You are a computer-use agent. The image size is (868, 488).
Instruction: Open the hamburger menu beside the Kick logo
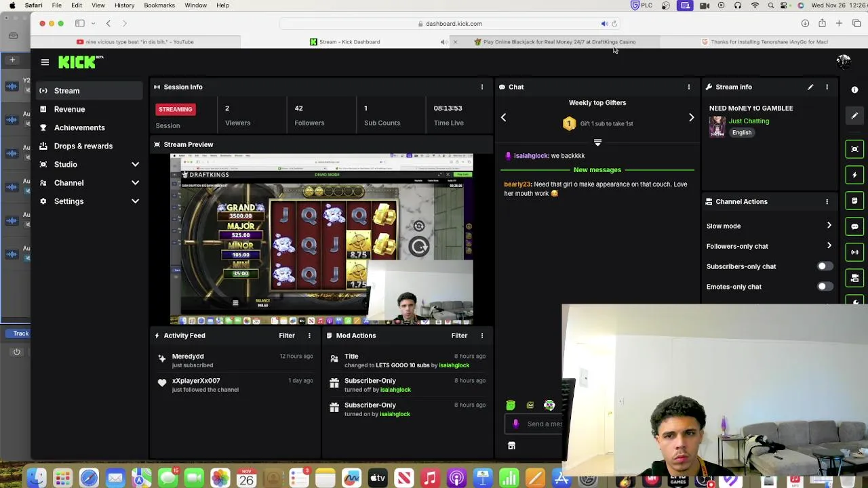coord(45,62)
